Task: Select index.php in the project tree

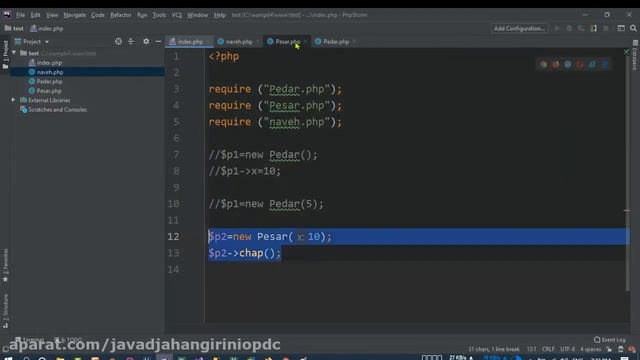Action: pyautogui.click(x=49, y=63)
